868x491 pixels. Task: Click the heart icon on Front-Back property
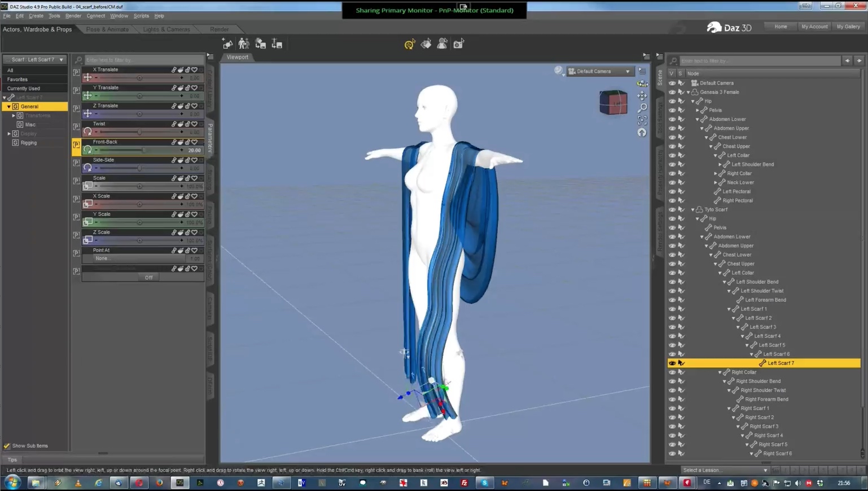(x=195, y=142)
